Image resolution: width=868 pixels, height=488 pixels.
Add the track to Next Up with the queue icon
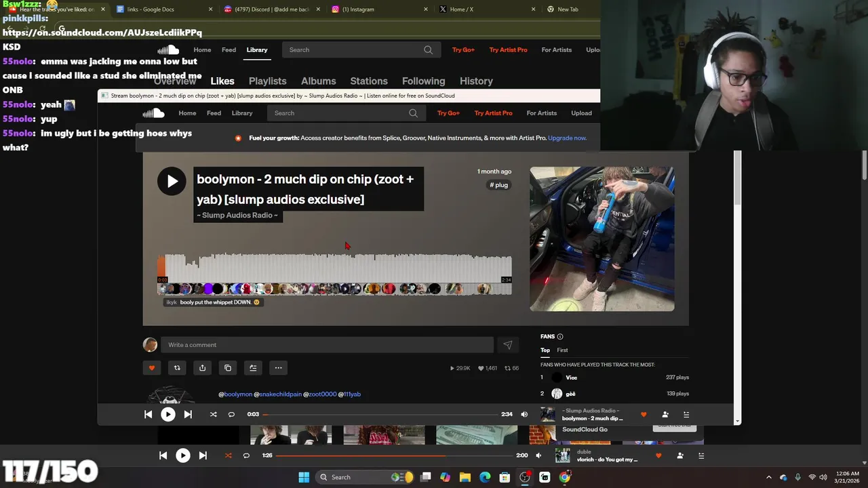click(253, 368)
